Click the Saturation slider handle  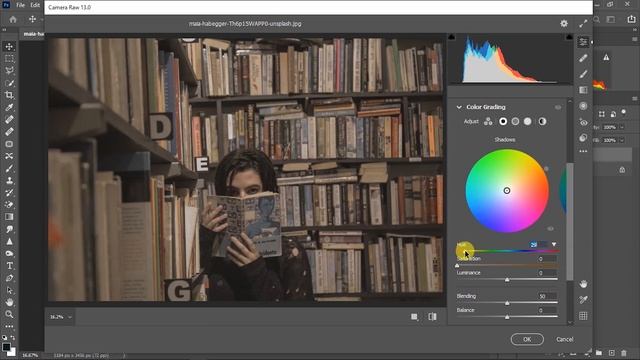[457, 266]
